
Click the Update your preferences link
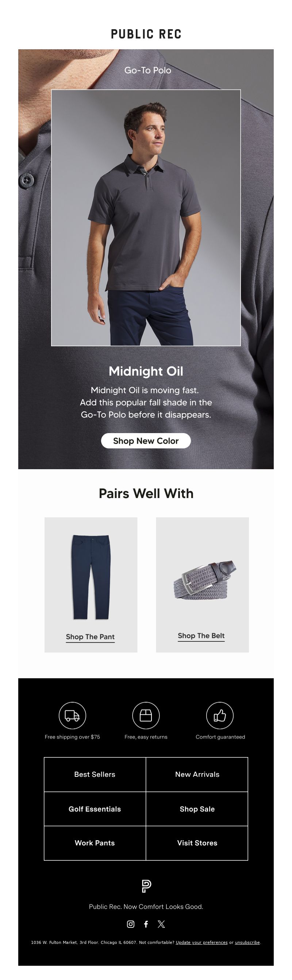pyautogui.click(x=202, y=942)
